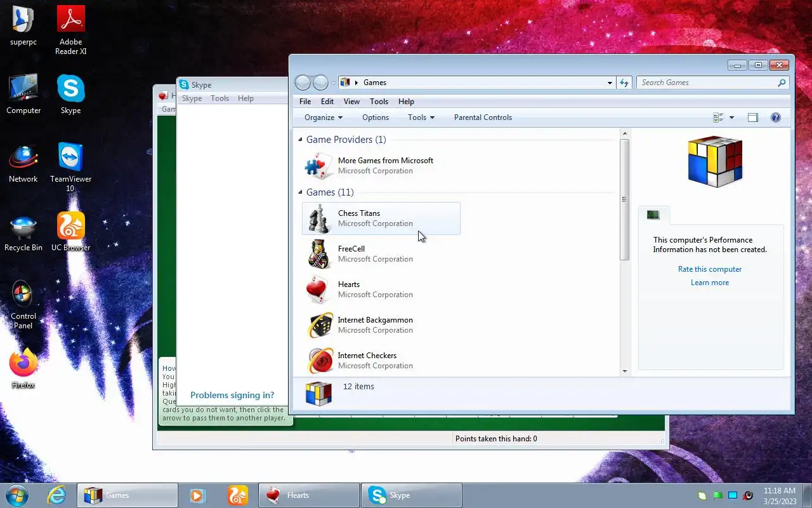Open recent pages dropdown arrow
Viewport: 812px width, 508px height.
pos(333,83)
